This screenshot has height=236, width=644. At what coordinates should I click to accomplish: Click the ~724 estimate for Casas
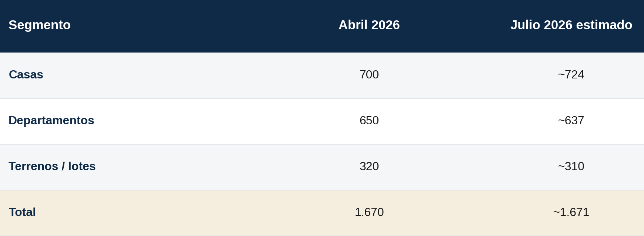571,74
